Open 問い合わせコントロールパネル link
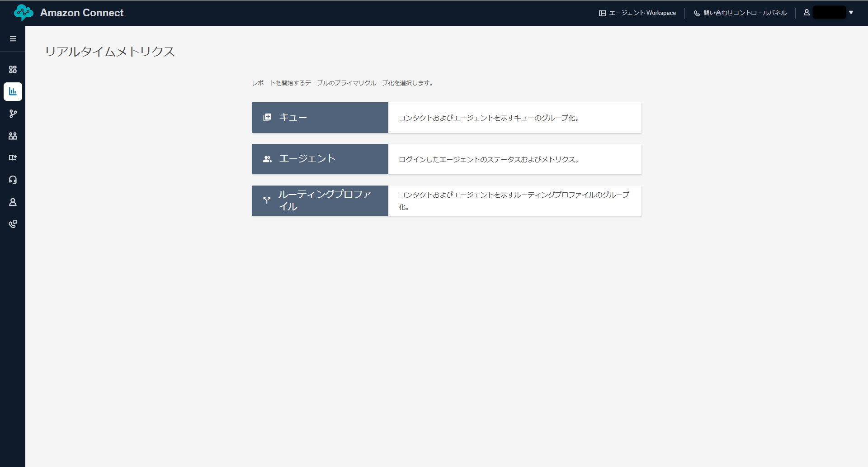The image size is (868, 467). click(x=740, y=13)
